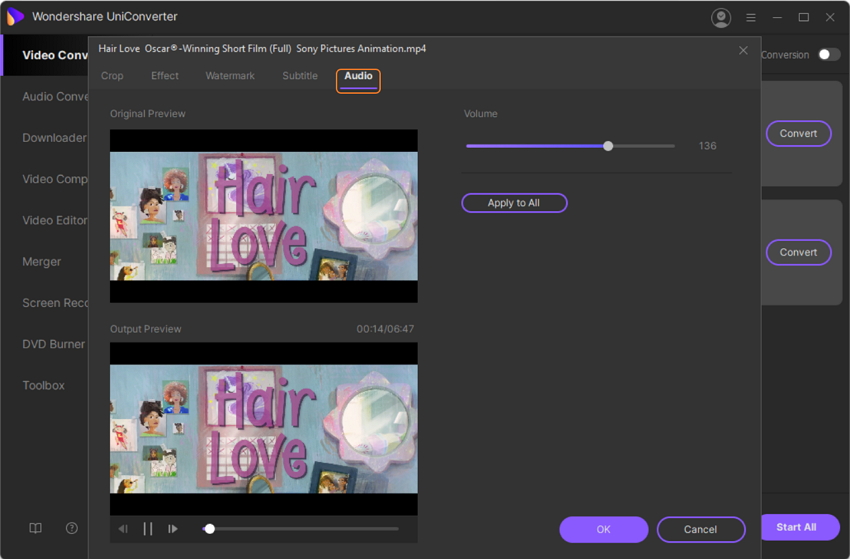Open the user account profile icon

720,18
